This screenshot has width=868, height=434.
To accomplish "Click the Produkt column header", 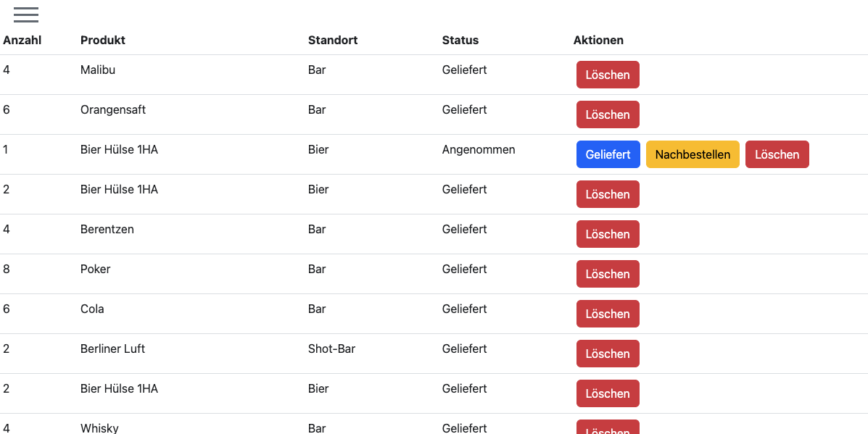I will click(103, 41).
